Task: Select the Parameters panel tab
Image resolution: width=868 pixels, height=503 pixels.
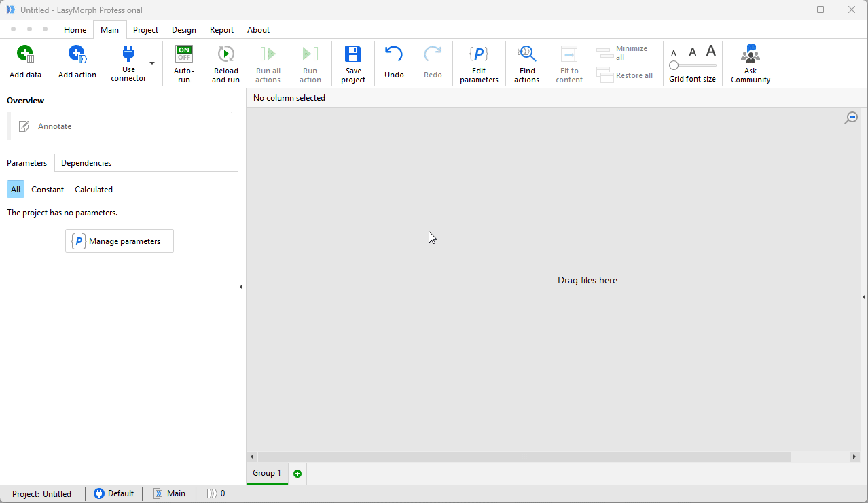Action: 27,163
